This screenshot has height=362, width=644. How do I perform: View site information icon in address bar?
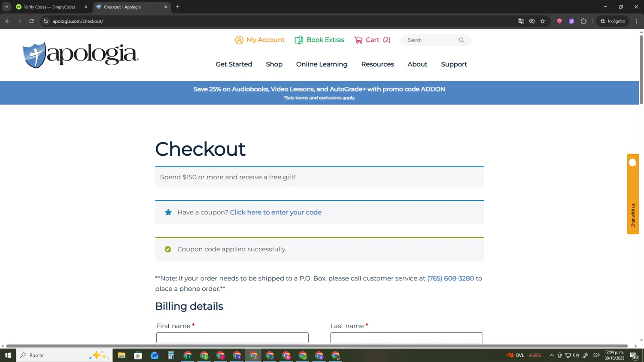(46, 21)
